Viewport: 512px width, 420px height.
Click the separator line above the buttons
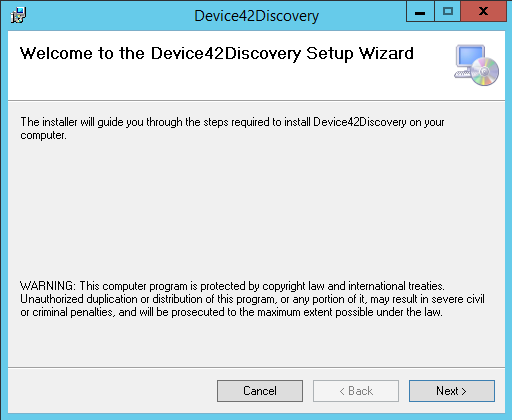(x=256, y=367)
